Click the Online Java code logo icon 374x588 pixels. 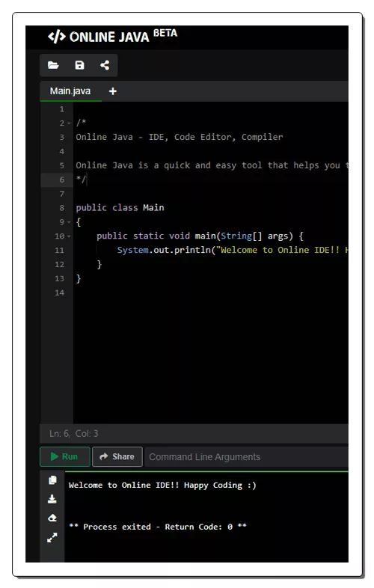click(x=56, y=37)
